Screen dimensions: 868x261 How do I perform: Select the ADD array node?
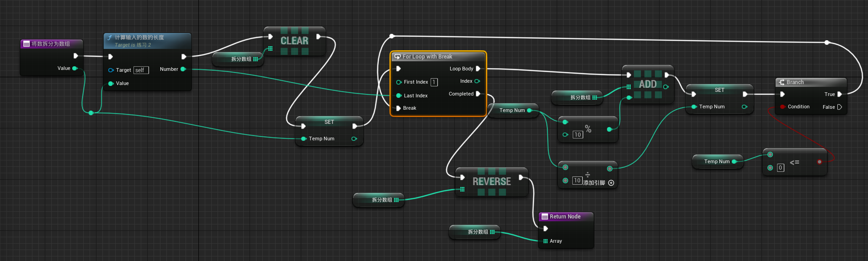[x=648, y=85]
